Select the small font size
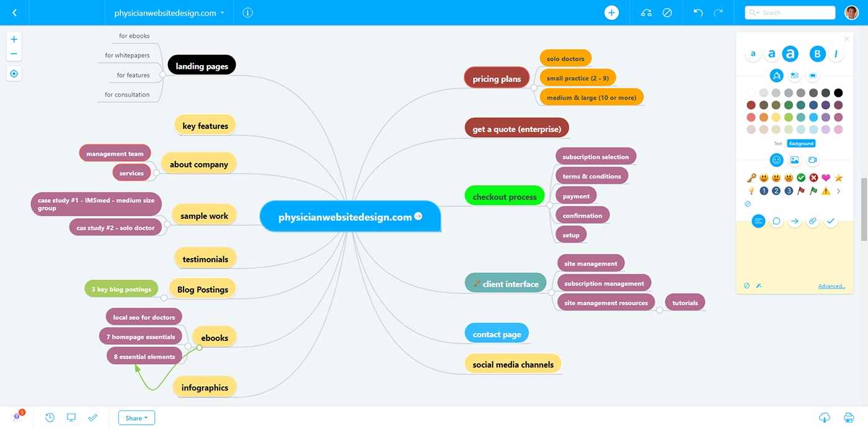868x429 pixels. (x=753, y=55)
